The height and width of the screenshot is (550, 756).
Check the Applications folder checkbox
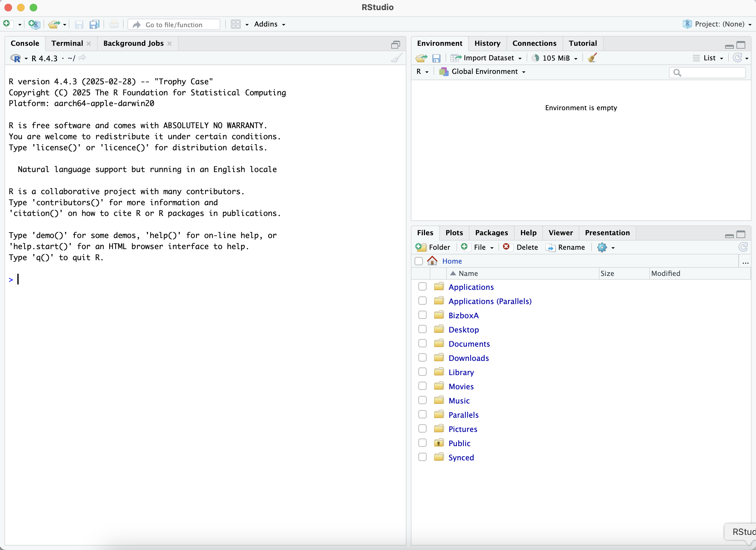[x=422, y=286]
